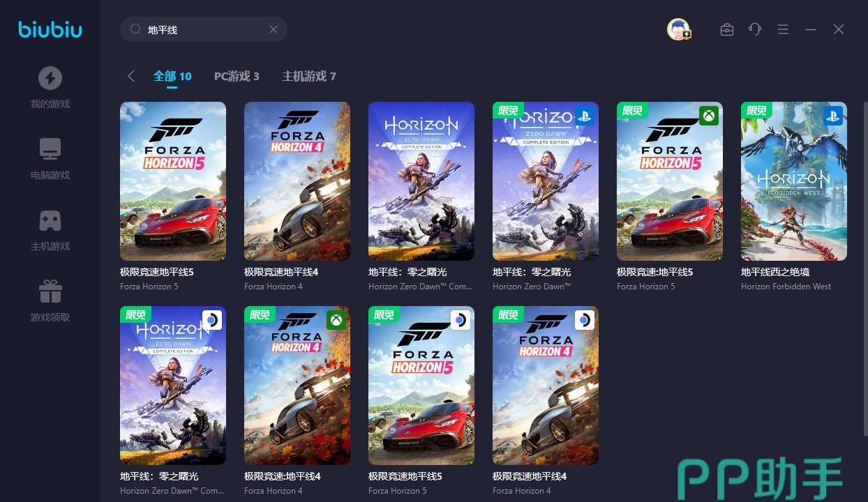The height and width of the screenshot is (502, 868).
Task: Open 我的游戏 via the lightning icon
Action: (x=50, y=78)
